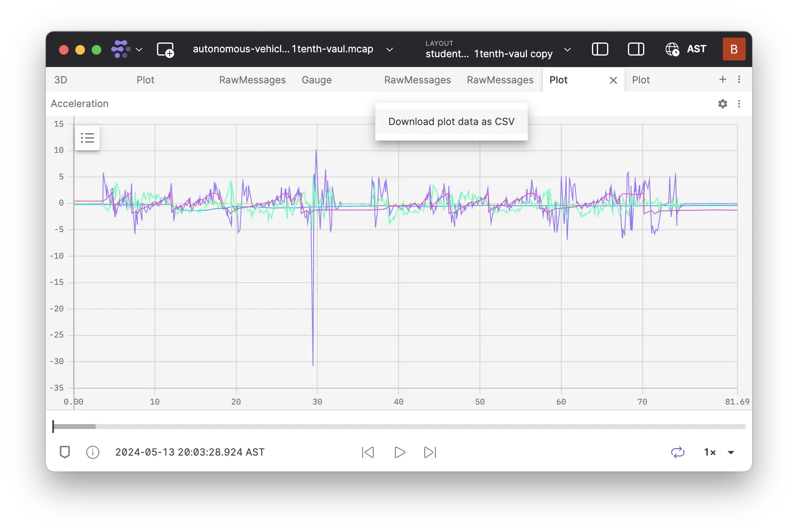The image size is (798, 532).
Task: Click the playback info icon
Action: (x=93, y=452)
